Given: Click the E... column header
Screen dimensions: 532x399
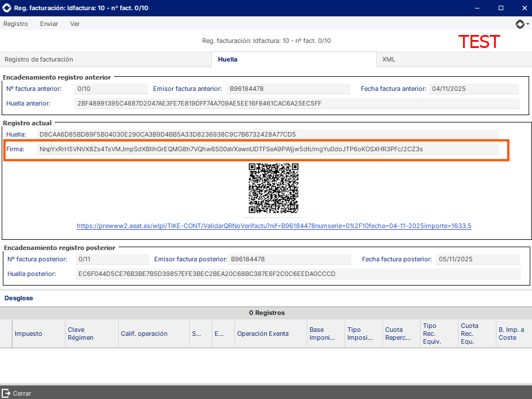Looking at the screenshot, I should (223, 334).
